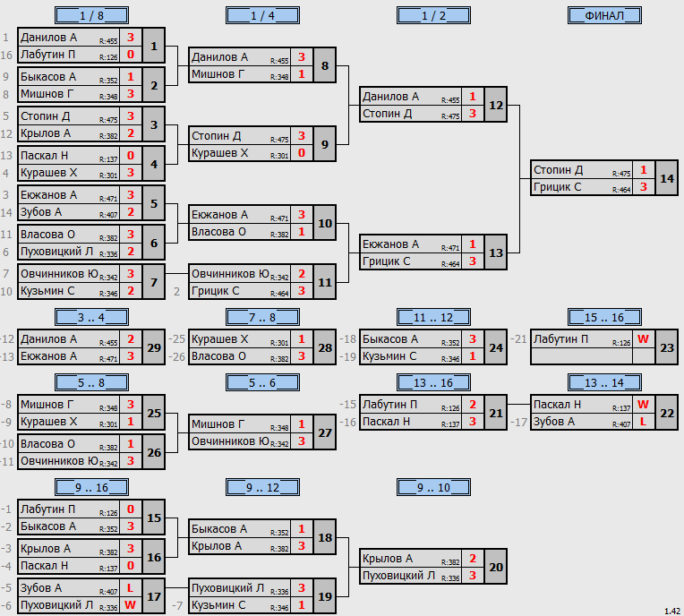Image resolution: width=684 pixels, height=616 pixels.
Task: Open the 5 .. 6 placement header
Action: (262, 382)
